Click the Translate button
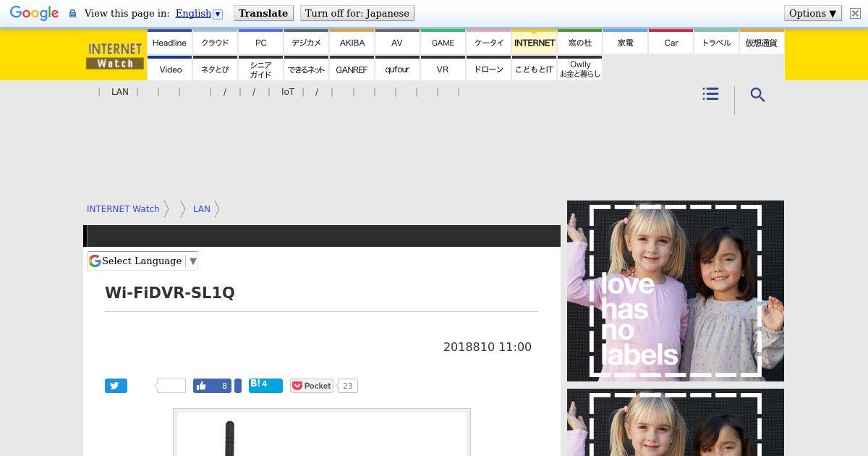The image size is (868, 456). [x=263, y=13]
